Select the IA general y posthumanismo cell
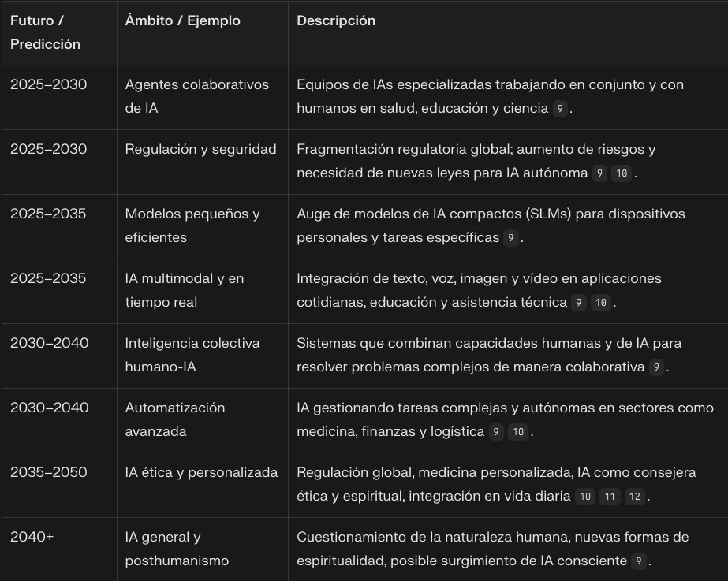This screenshot has width=728, height=581. pyautogui.click(x=203, y=549)
